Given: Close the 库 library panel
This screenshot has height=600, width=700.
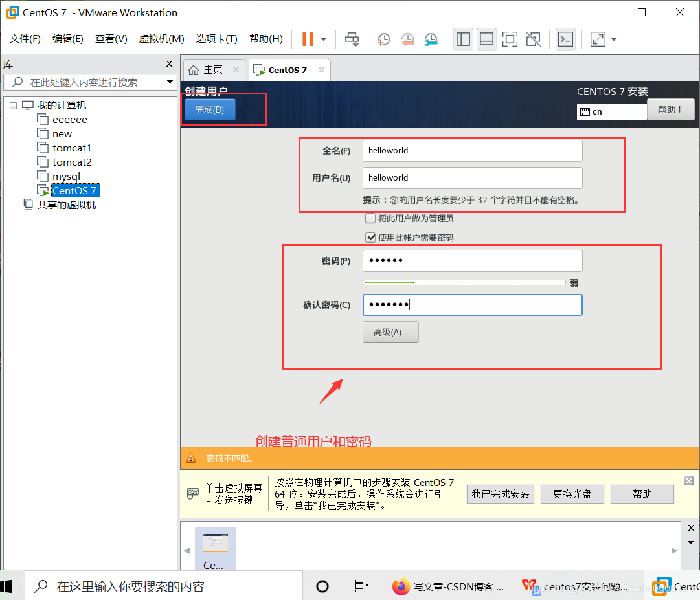Looking at the screenshot, I should pos(169,64).
